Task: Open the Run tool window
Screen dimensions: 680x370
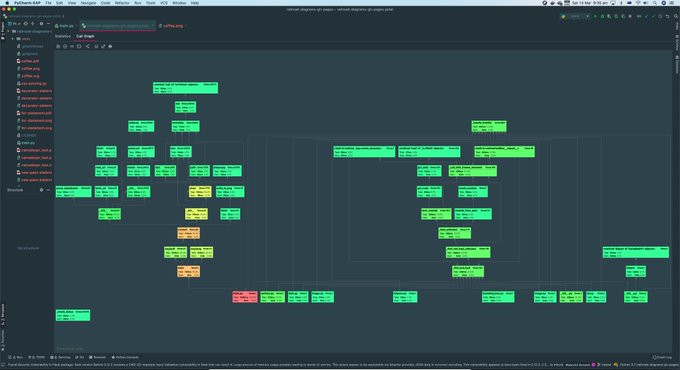Action: 16,357
